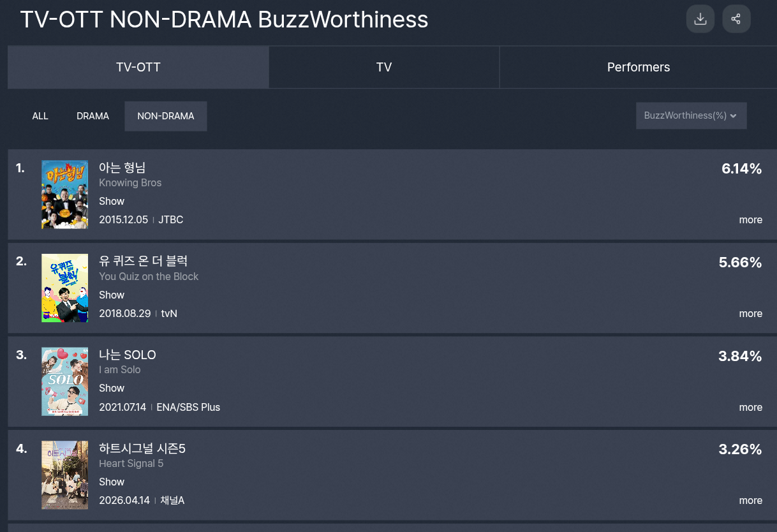Switch to the Performers tab
The image size is (777, 532).
coord(638,68)
